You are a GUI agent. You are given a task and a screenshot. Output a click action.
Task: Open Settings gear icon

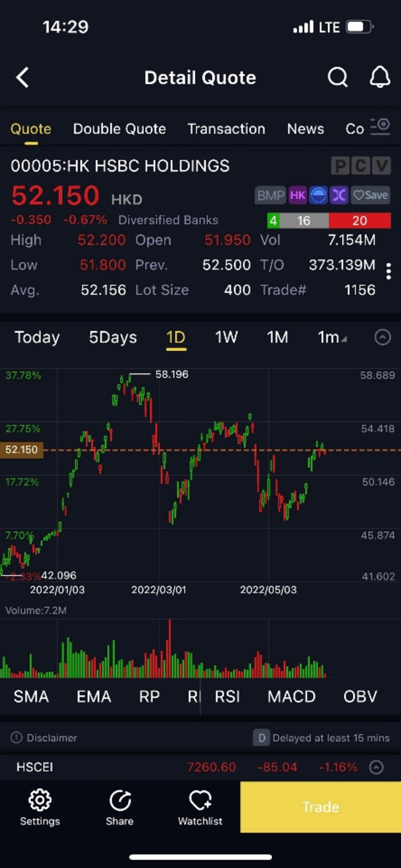(40, 808)
